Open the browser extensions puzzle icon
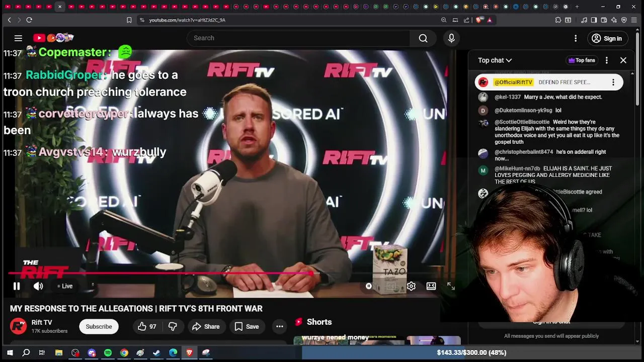The image size is (644, 362). [558, 20]
